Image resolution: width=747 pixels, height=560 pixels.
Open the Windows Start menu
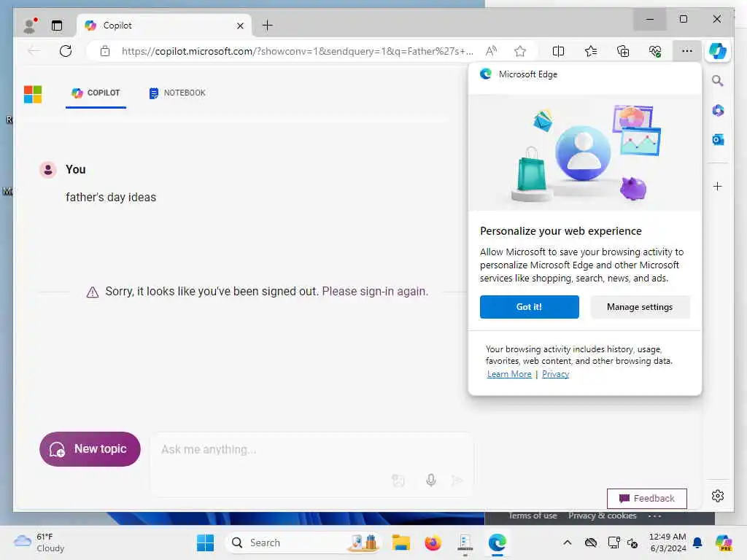click(x=205, y=542)
